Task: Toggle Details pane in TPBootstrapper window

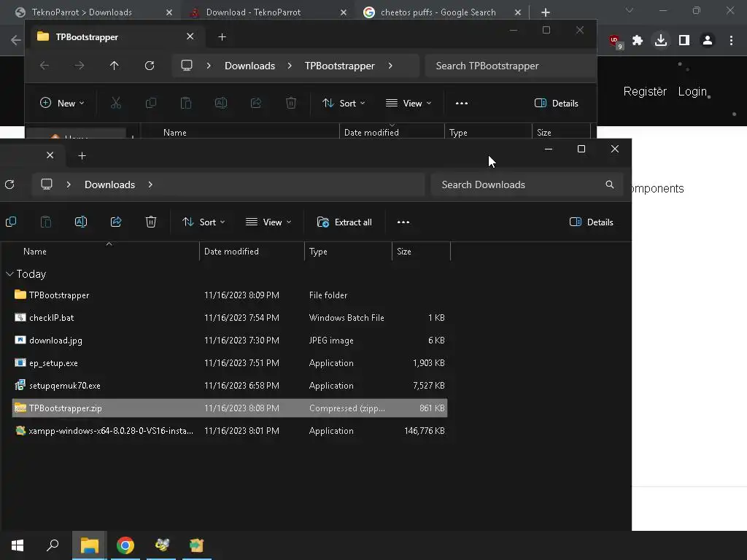Action: point(557,103)
